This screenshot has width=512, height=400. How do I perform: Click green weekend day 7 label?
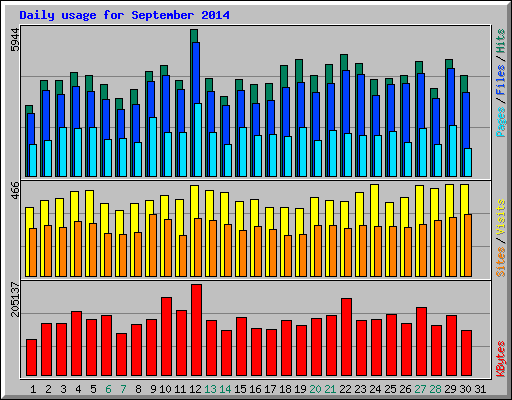(x=123, y=389)
